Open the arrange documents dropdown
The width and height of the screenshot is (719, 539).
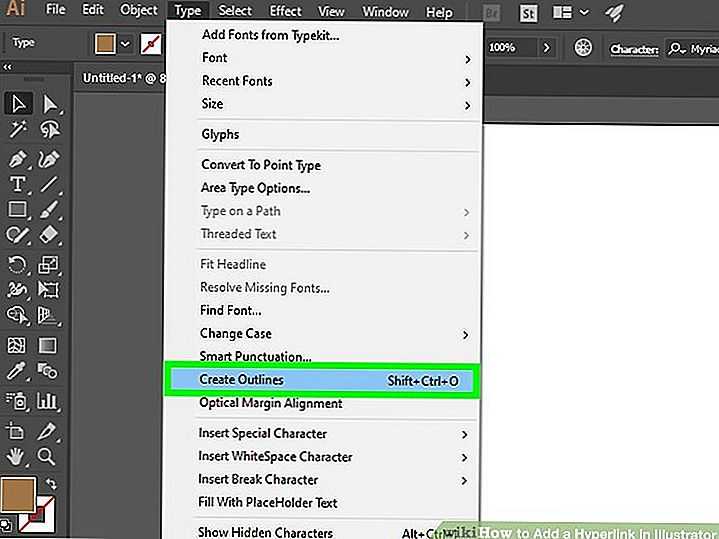click(584, 12)
